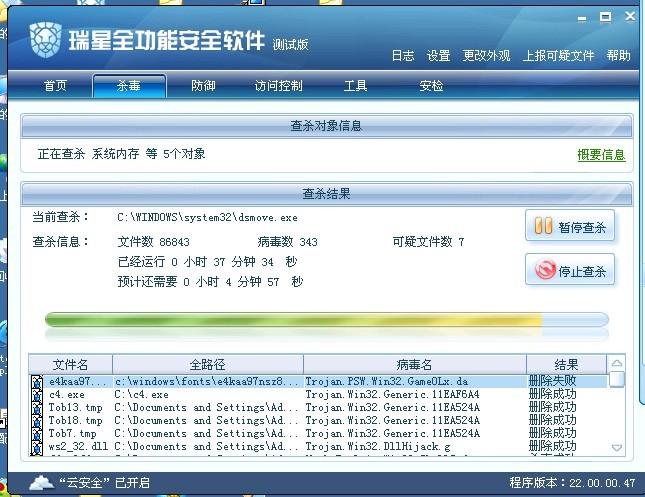Pause the scan with 暂停查杀
Image resolution: width=645 pixels, height=497 pixels.
pyautogui.click(x=570, y=226)
